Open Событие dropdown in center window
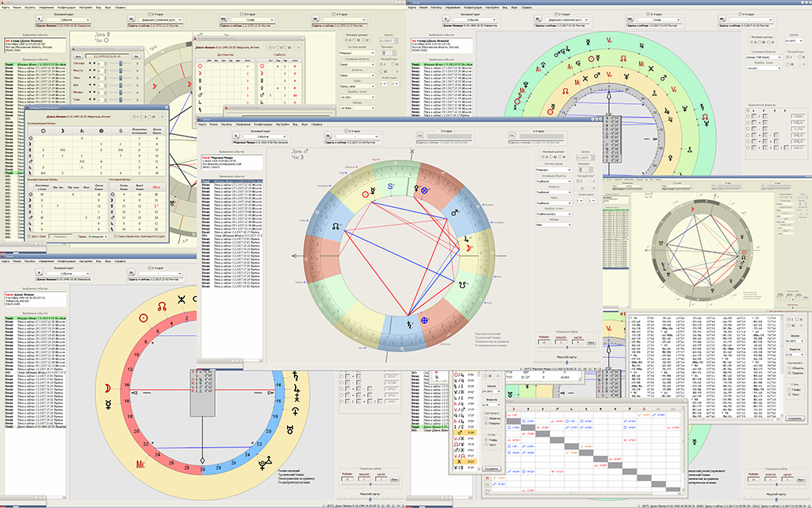Image resolution: width=812 pixels, height=508 pixels. coord(265,137)
